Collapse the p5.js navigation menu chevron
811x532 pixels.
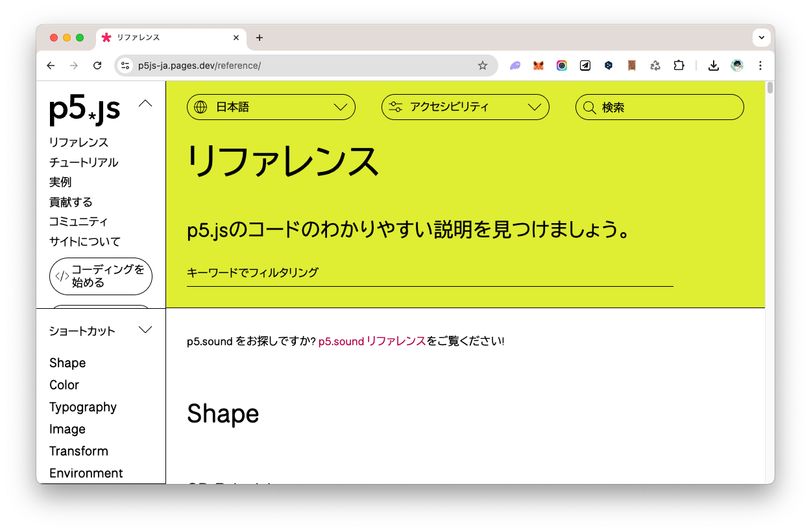(146, 103)
